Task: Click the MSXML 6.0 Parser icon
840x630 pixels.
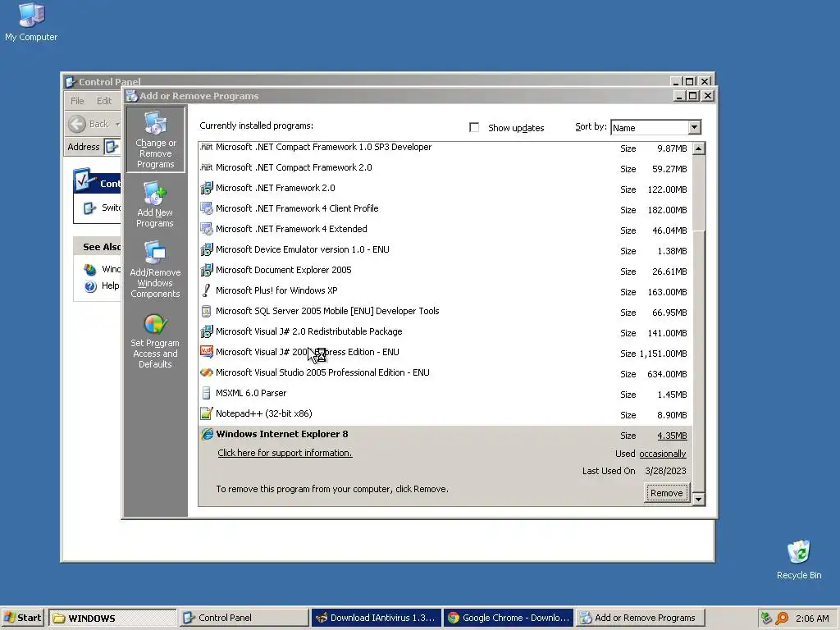Action: (x=206, y=393)
